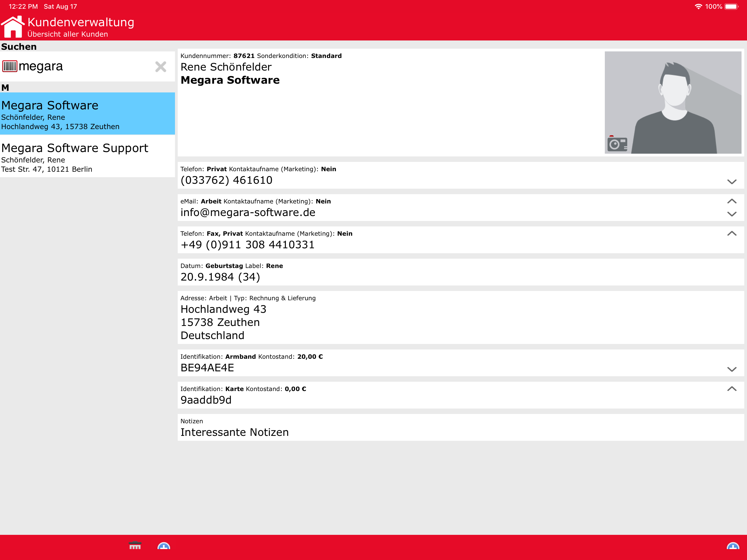Tap the 12:22 PM clock
The height and width of the screenshot is (560, 747).
click(23, 6)
